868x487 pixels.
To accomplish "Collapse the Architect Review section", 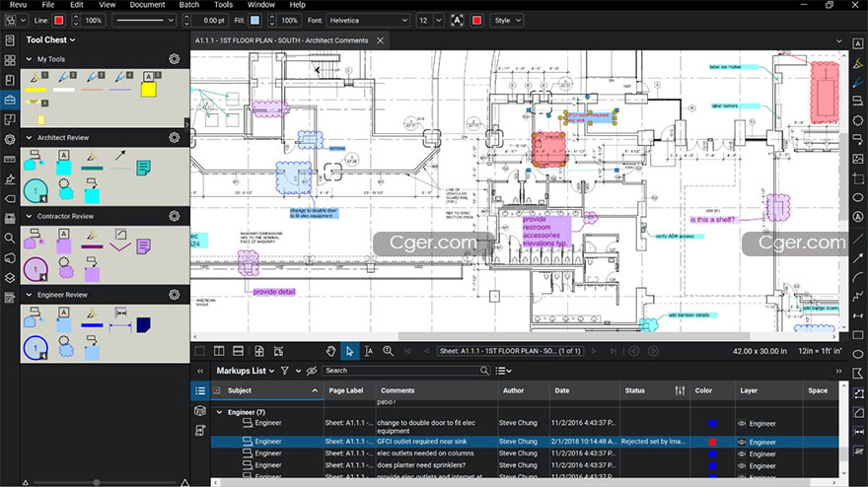I will pyautogui.click(x=29, y=137).
